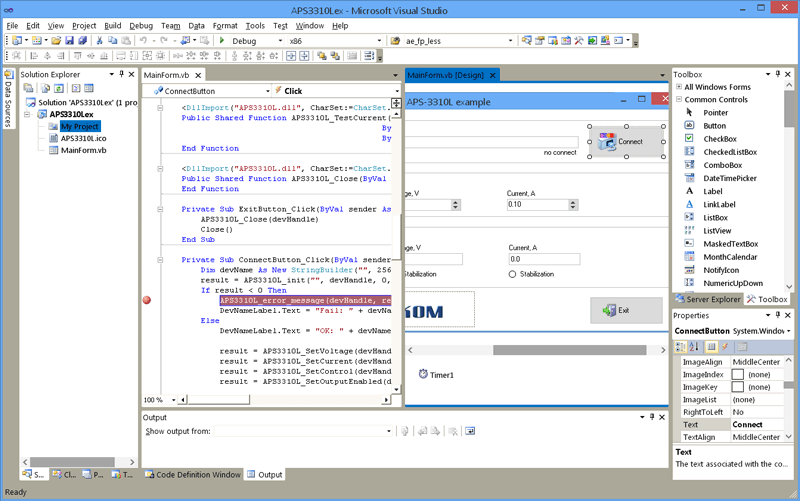This screenshot has height=501, width=800.
Task: Start debugging with the green play arrow
Action: point(222,40)
